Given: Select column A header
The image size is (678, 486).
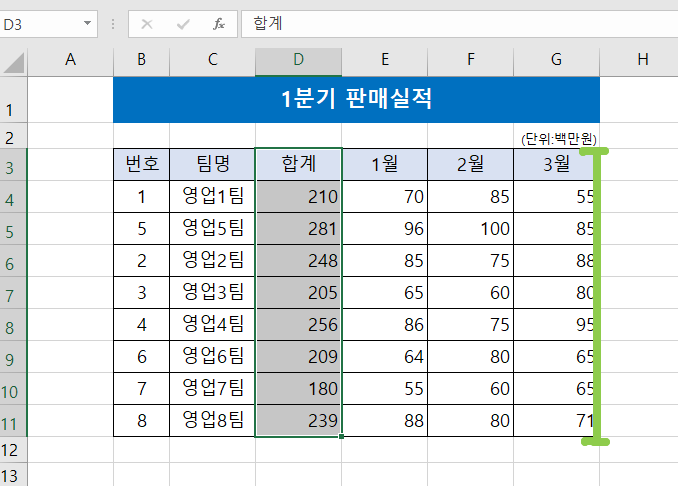Looking at the screenshot, I should coord(70,59).
